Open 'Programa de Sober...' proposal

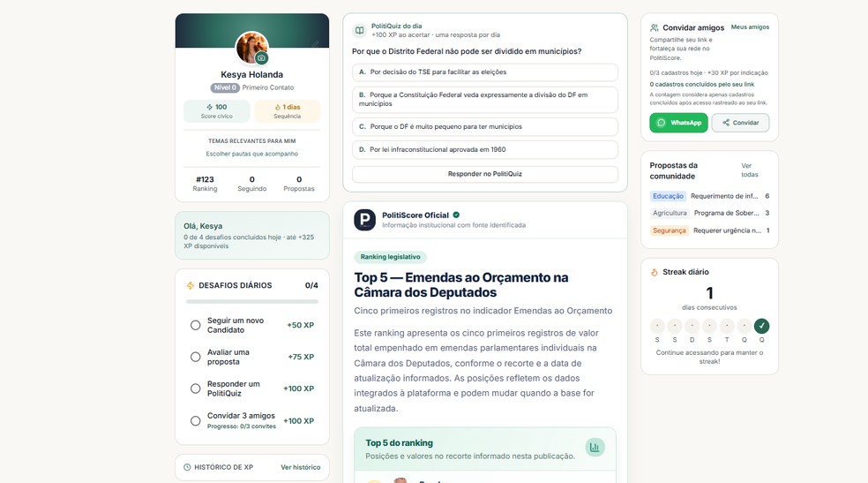(x=727, y=213)
